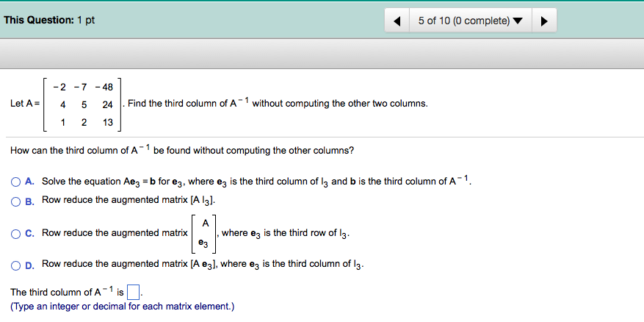Click the blue "C." option letter
This screenshot has width=644, height=322.
[29, 234]
